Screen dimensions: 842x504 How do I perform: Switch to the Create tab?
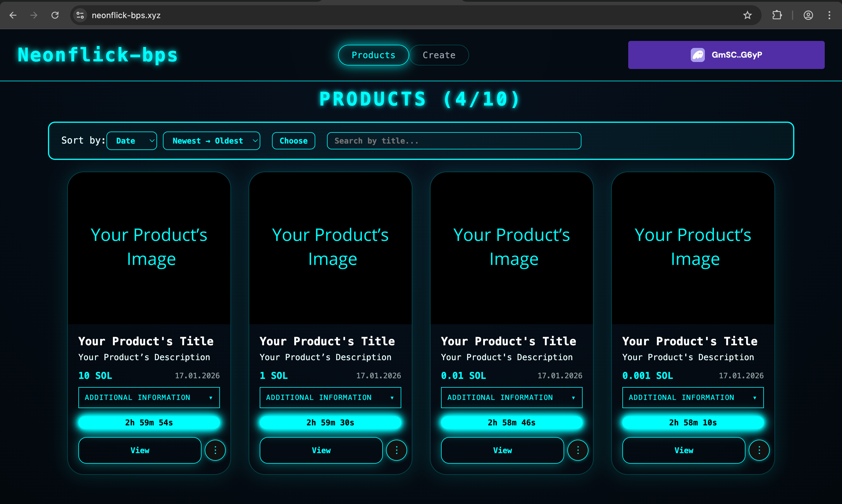(x=439, y=55)
